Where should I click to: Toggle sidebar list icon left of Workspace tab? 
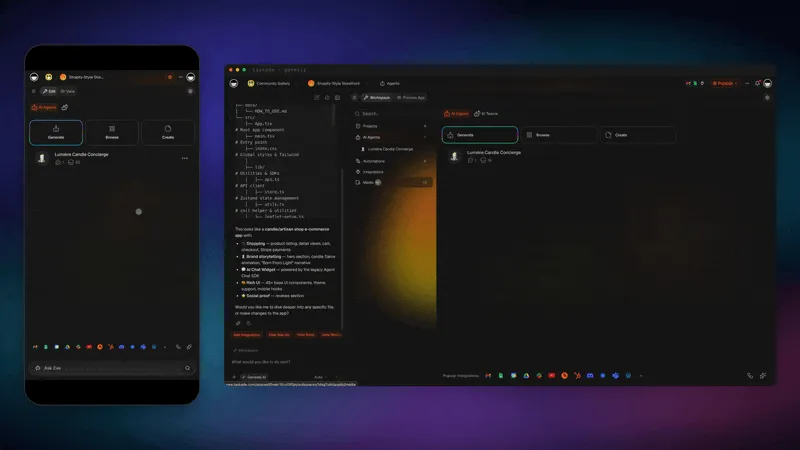354,97
